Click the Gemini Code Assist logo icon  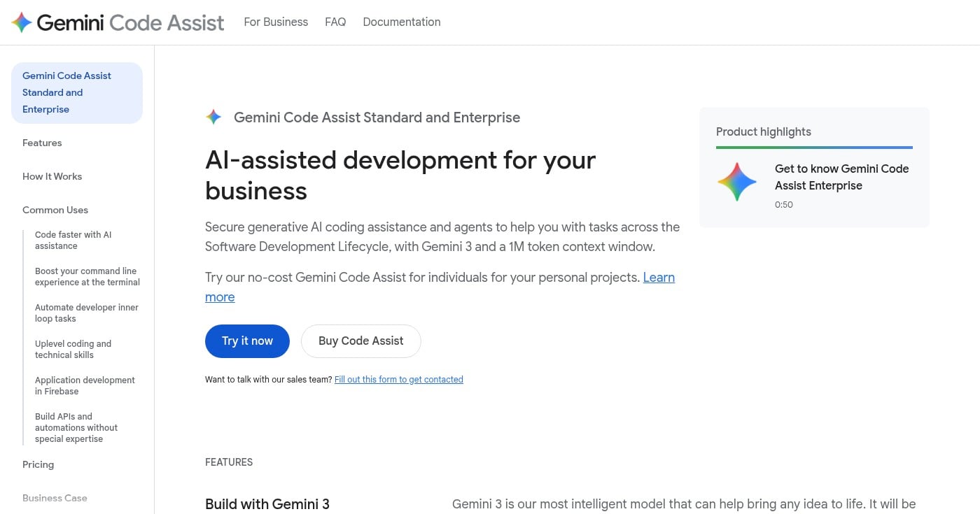(22, 22)
